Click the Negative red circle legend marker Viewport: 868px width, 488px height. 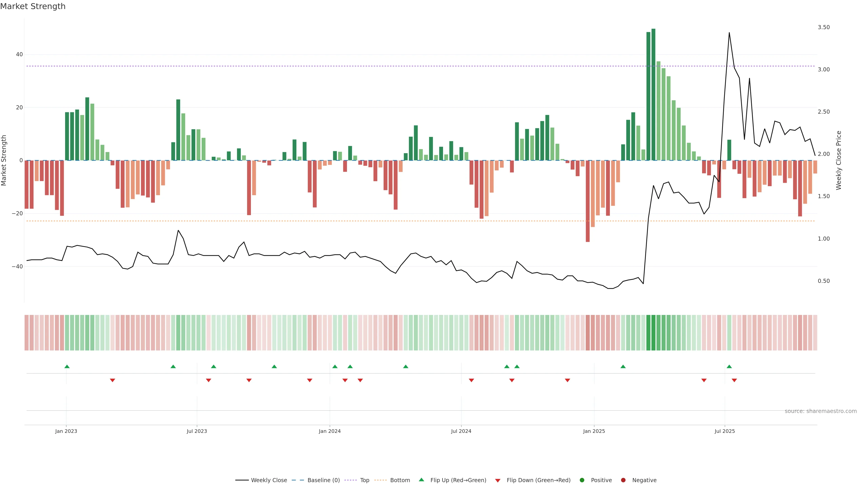click(x=623, y=480)
